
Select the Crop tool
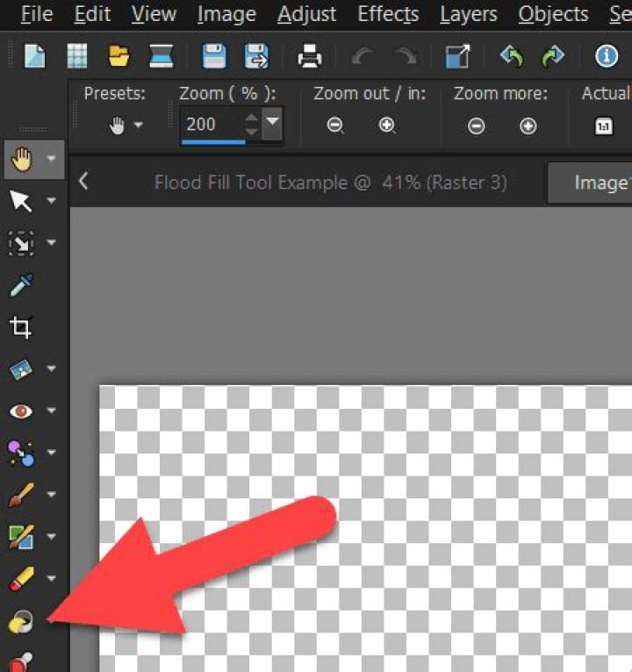pos(20,327)
